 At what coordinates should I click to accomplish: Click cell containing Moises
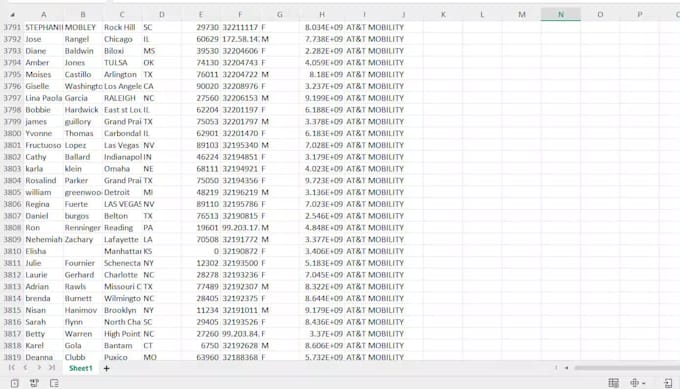44,74
